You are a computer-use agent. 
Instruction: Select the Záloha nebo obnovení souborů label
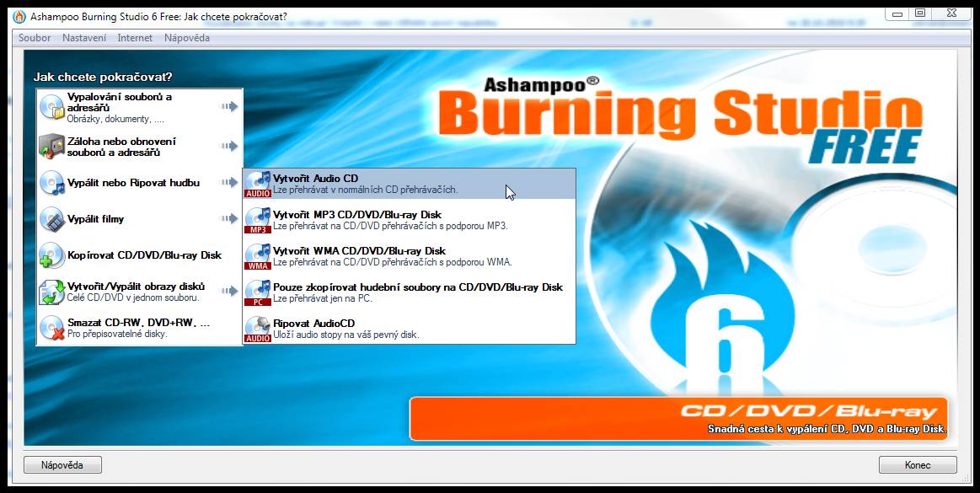tap(121, 147)
